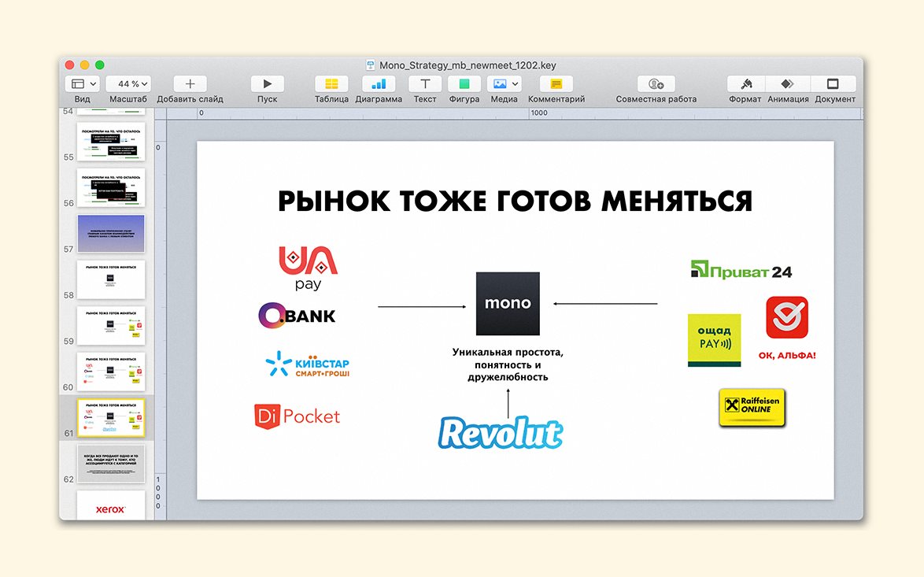
Task: Select gray slide 62 thumbnail
Action: 111,463
